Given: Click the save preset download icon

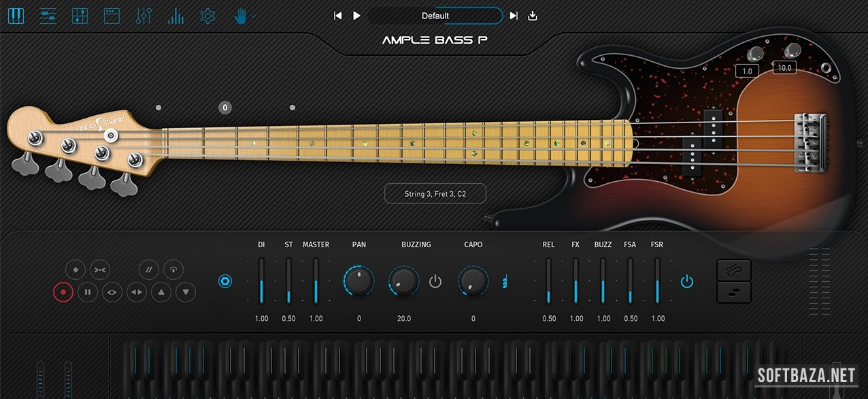Looking at the screenshot, I should [533, 16].
